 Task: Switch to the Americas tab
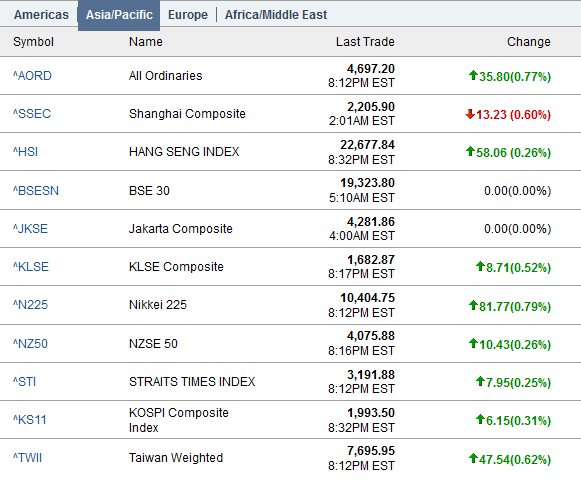coord(41,15)
